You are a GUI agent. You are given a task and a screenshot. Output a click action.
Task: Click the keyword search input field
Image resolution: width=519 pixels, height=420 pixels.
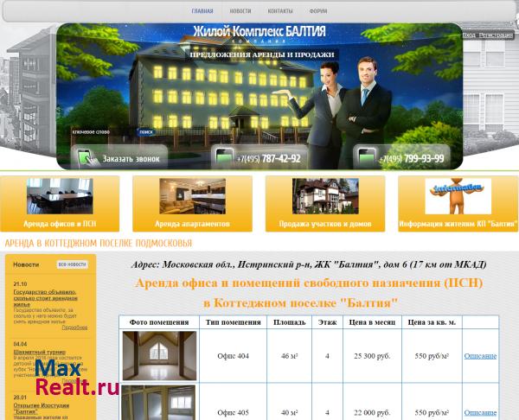point(103,132)
